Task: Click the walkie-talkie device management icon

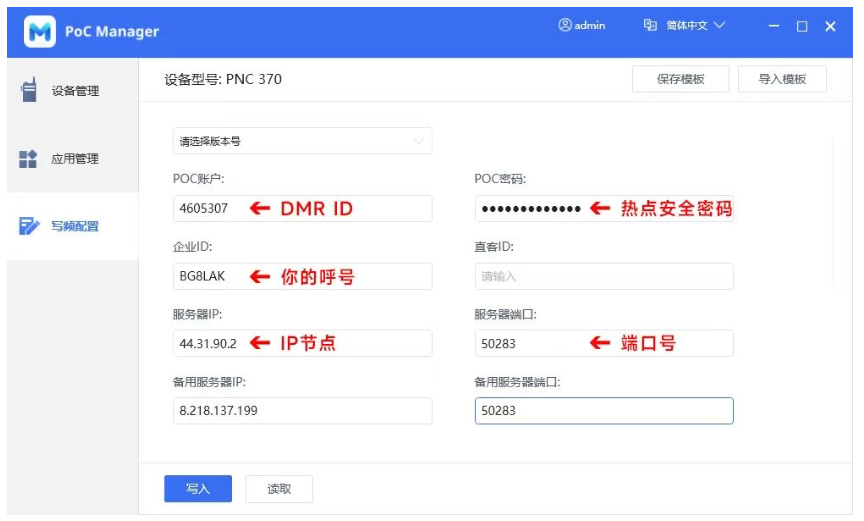Action: coord(28,90)
